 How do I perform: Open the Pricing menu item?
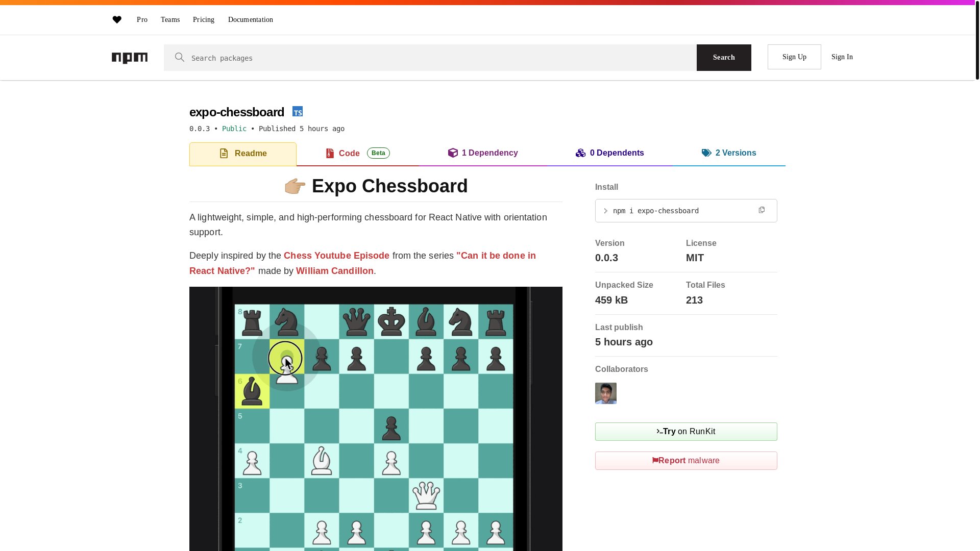pos(204,20)
